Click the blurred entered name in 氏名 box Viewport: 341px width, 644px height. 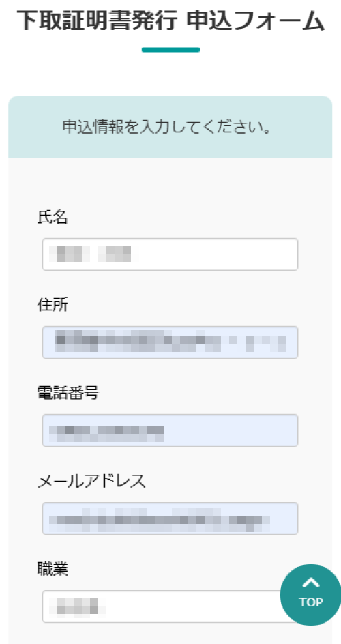pos(93,253)
